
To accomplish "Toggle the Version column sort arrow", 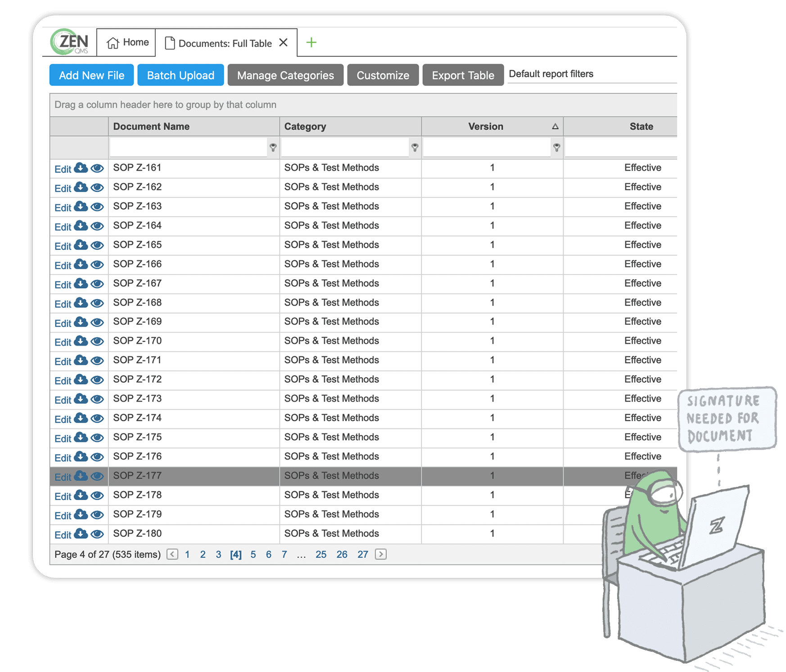I will [555, 126].
